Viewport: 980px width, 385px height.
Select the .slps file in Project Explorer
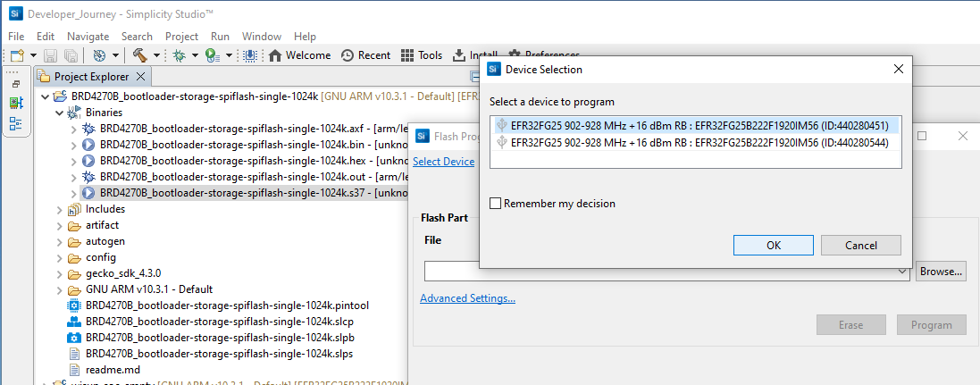coord(220,354)
